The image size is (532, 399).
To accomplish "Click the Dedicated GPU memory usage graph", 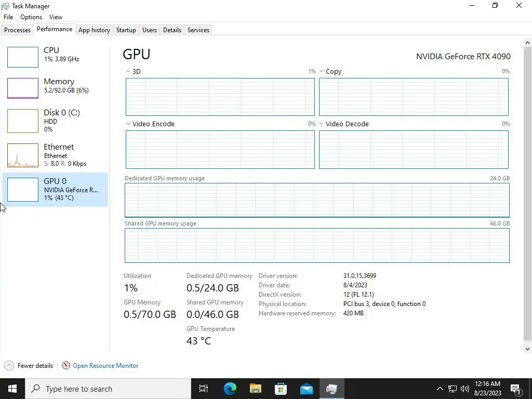I will [317, 200].
